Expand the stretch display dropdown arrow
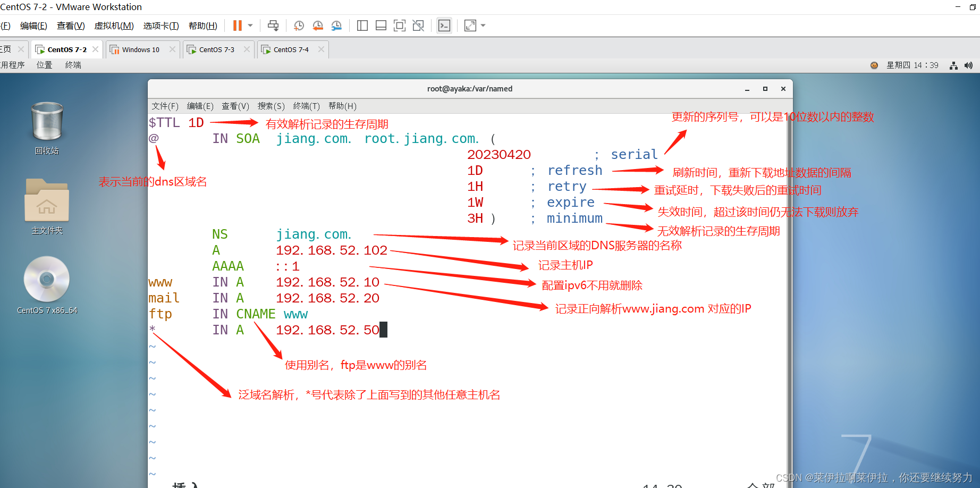 [x=483, y=26]
